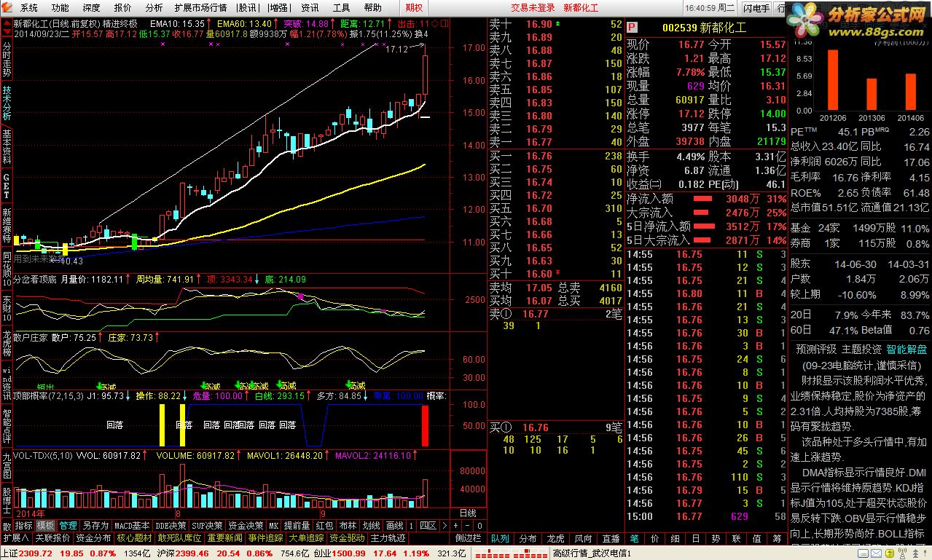
Task: Open the 关联报价 tab
Action: (x=52, y=538)
